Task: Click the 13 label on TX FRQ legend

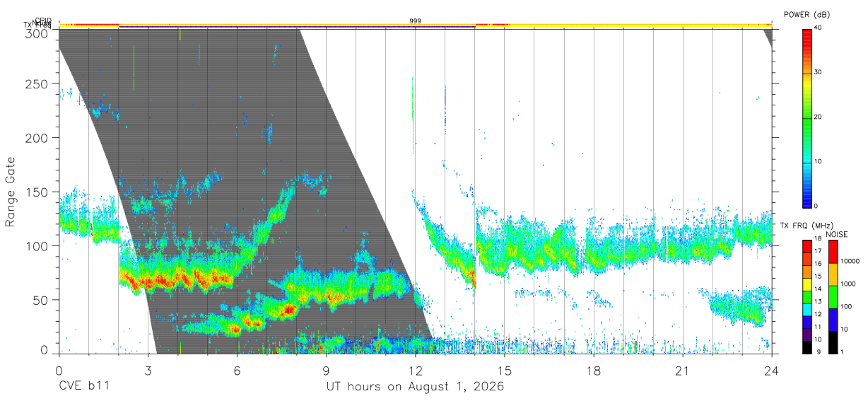Action: tap(818, 301)
